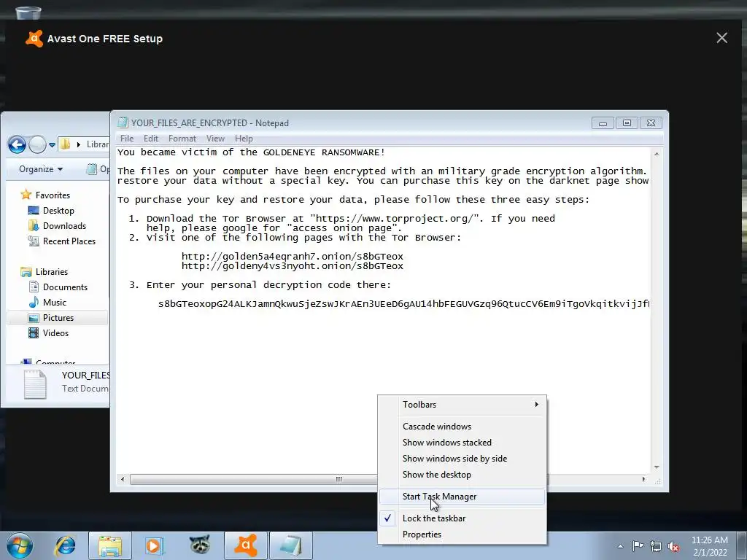Image resolution: width=747 pixels, height=560 pixels.
Task: Choose Show windows stacked
Action: (x=462, y=443)
